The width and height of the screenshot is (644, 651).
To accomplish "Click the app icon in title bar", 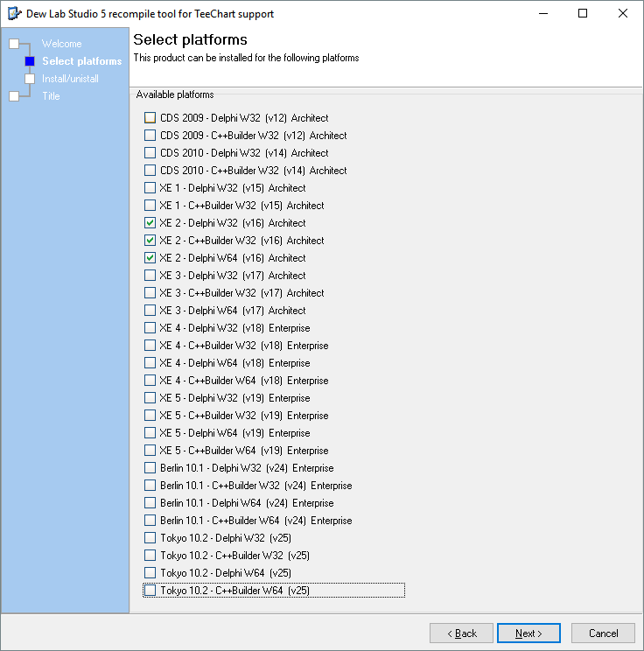I will coord(14,14).
